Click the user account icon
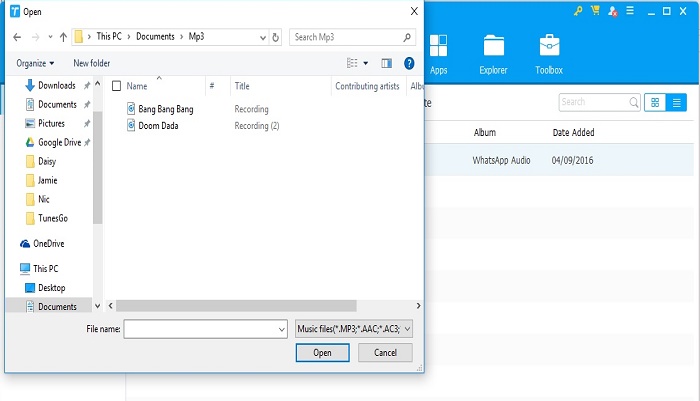The width and height of the screenshot is (700, 401). [612, 11]
